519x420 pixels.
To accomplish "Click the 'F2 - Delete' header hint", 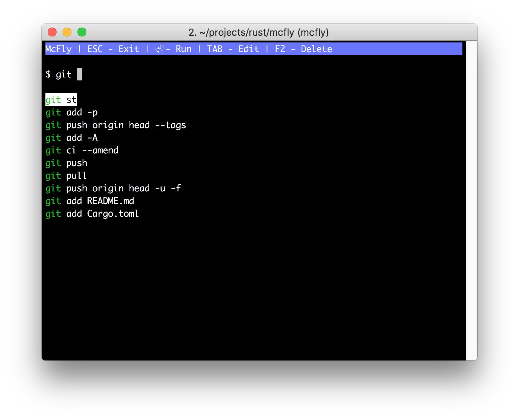I will (303, 49).
